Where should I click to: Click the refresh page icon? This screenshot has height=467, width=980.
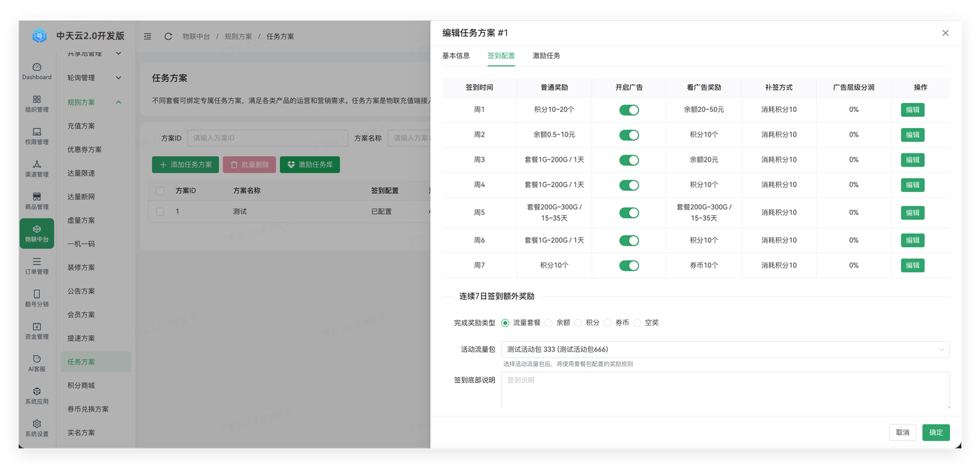(168, 36)
